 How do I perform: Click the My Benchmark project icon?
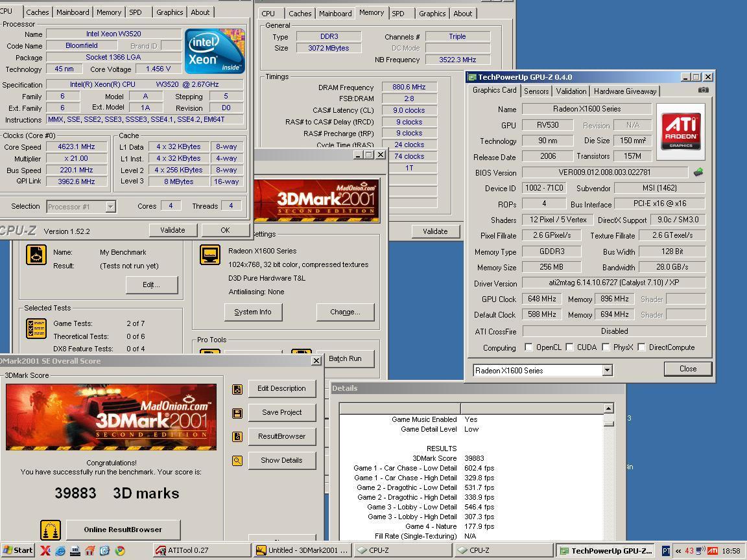[36, 255]
